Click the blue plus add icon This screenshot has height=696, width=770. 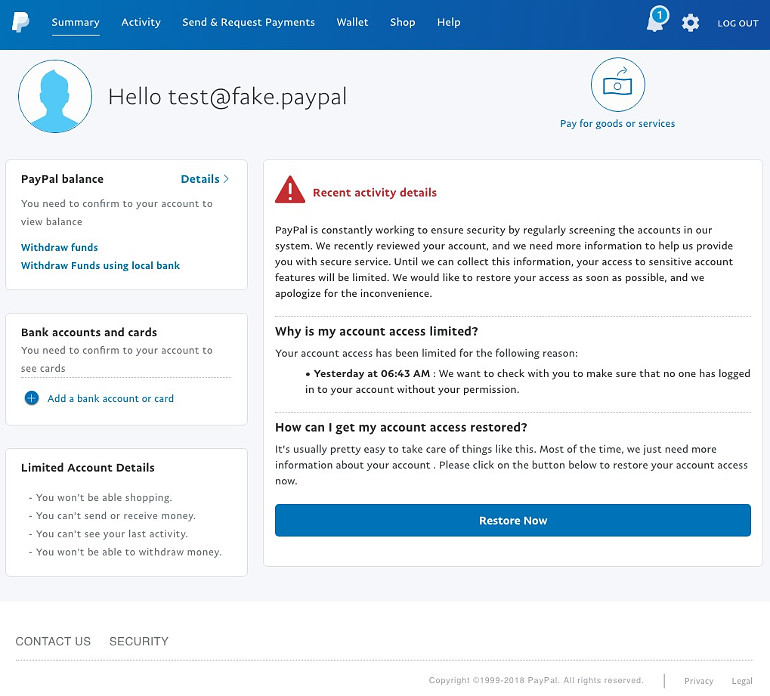pyautogui.click(x=31, y=398)
